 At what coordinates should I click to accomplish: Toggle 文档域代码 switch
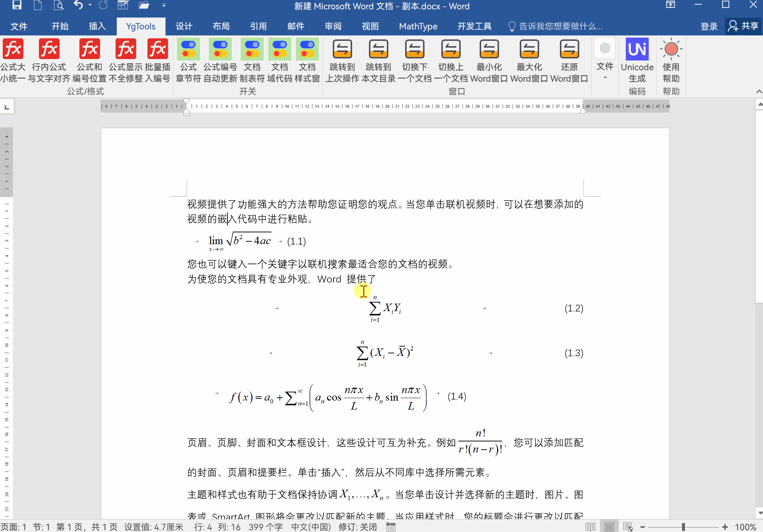[x=279, y=49]
